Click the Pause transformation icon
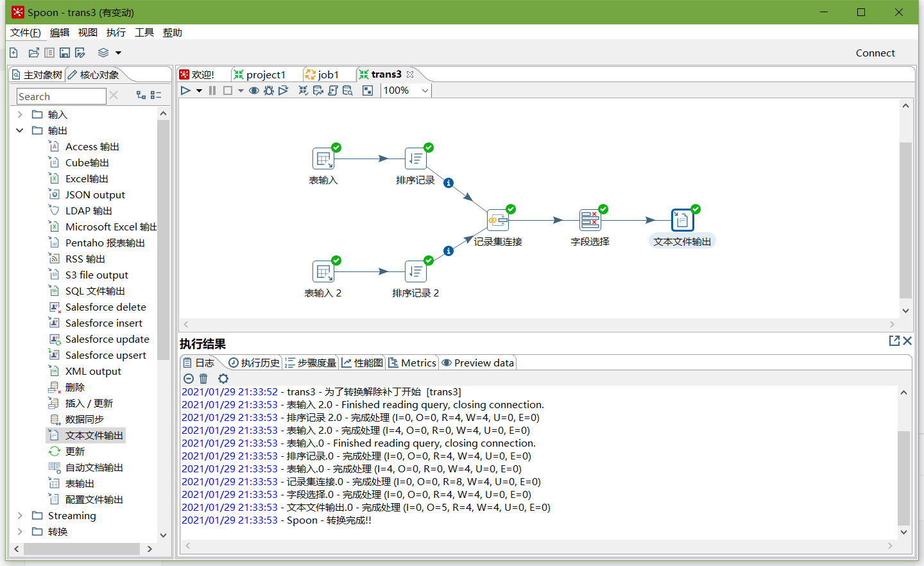Image resolution: width=924 pixels, height=566 pixels. pos(212,90)
